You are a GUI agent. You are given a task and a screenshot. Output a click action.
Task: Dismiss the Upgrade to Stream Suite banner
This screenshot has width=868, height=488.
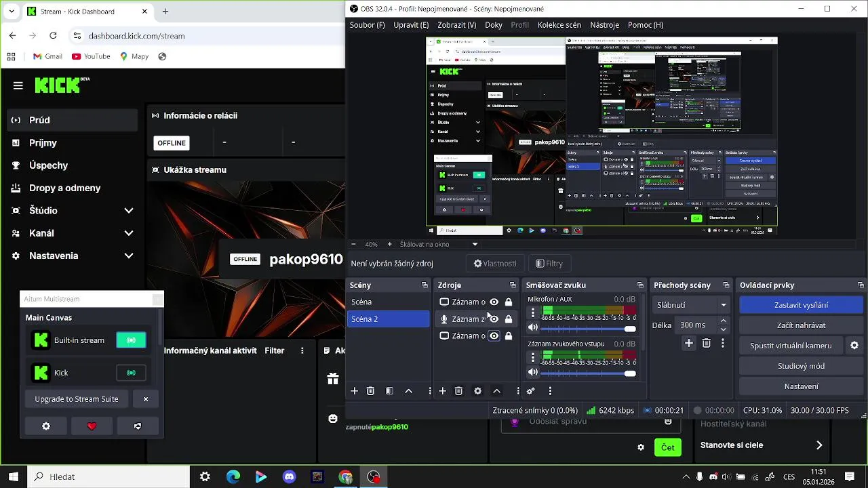[x=145, y=399]
